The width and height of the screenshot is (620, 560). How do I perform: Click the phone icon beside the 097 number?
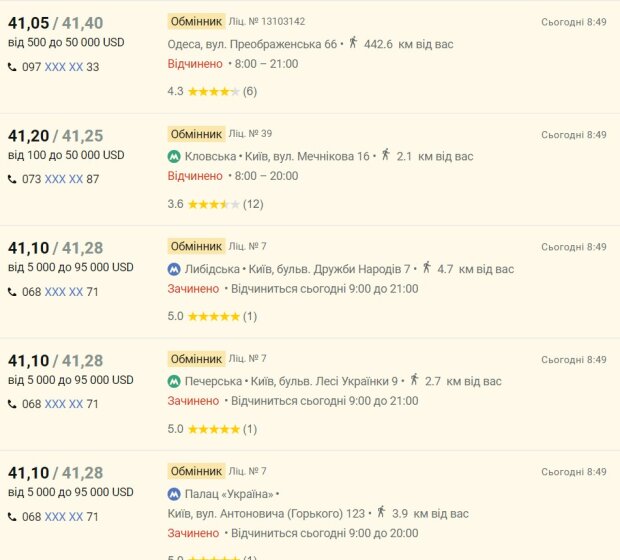(12, 67)
